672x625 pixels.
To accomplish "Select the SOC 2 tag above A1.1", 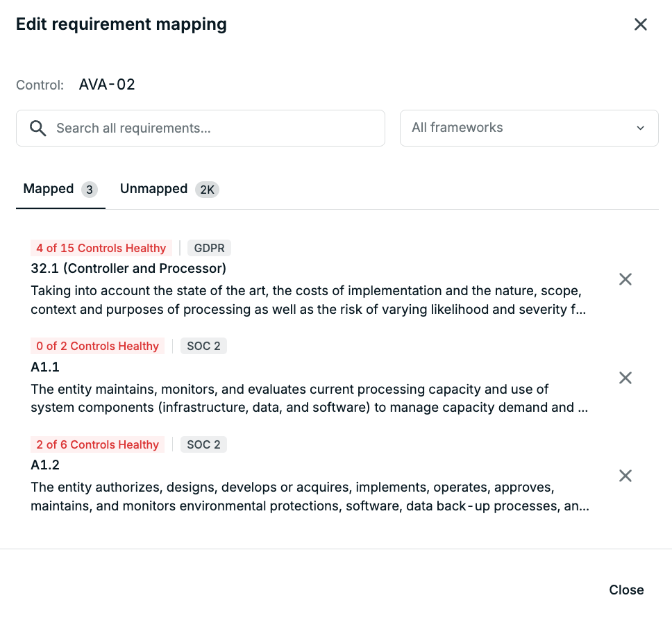I will click(203, 346).
